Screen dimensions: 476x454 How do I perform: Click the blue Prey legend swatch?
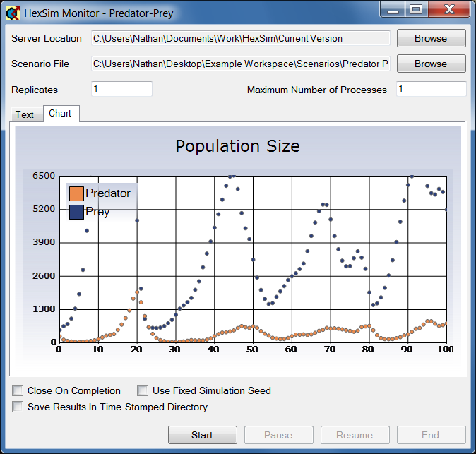[76, 212]
